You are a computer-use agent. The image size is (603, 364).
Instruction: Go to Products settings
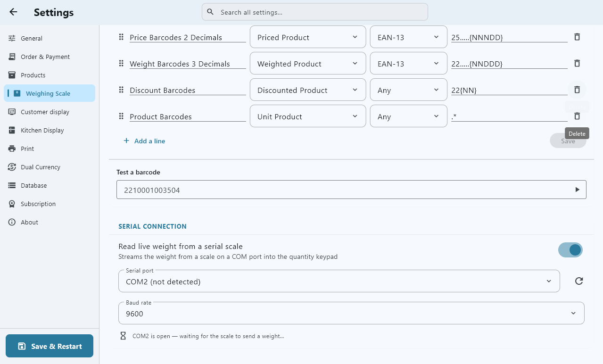[50, 75]
